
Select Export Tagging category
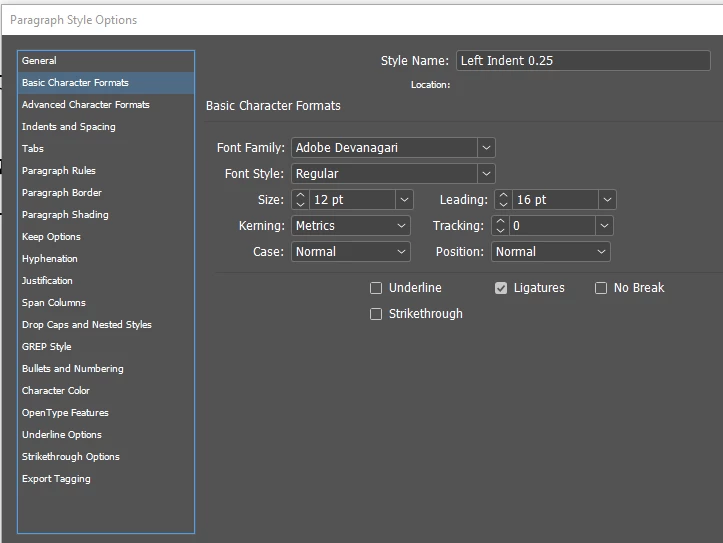pos(106,479)
